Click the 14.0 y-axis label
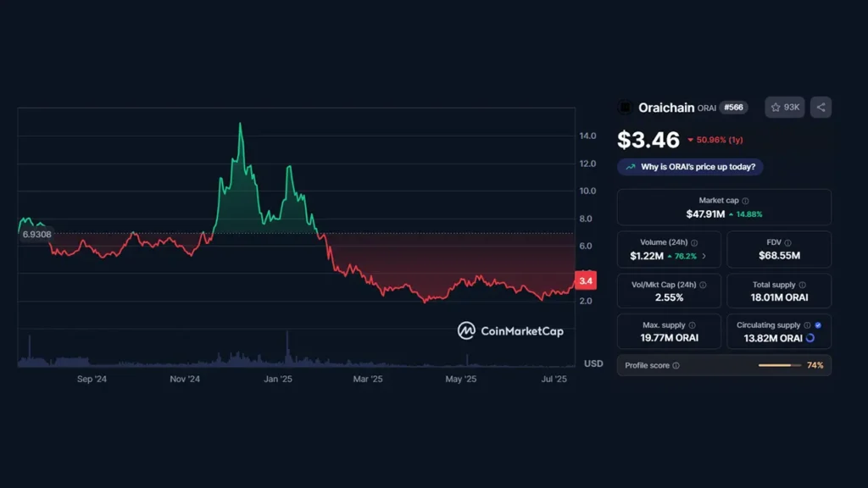Viewport: 868px width, 488px height. coord(587,136)
